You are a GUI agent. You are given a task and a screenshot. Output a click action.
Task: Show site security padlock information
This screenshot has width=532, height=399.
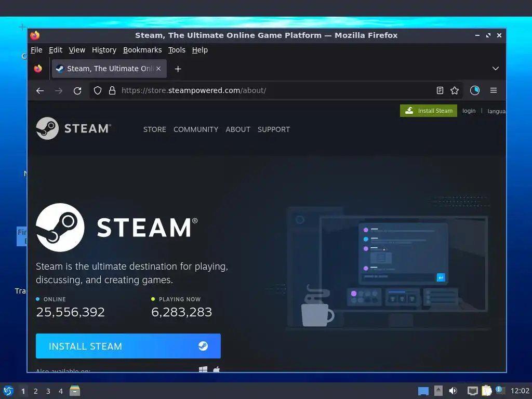(x=112, y=90)
